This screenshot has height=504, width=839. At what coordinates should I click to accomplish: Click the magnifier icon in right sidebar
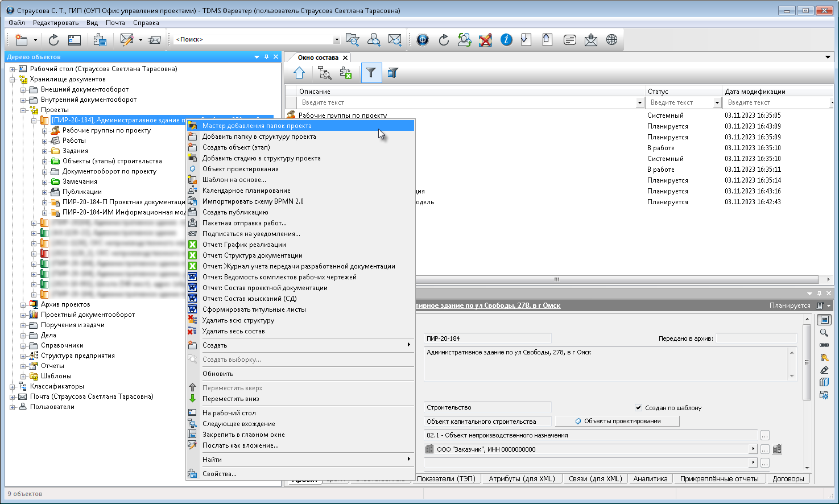824,333
